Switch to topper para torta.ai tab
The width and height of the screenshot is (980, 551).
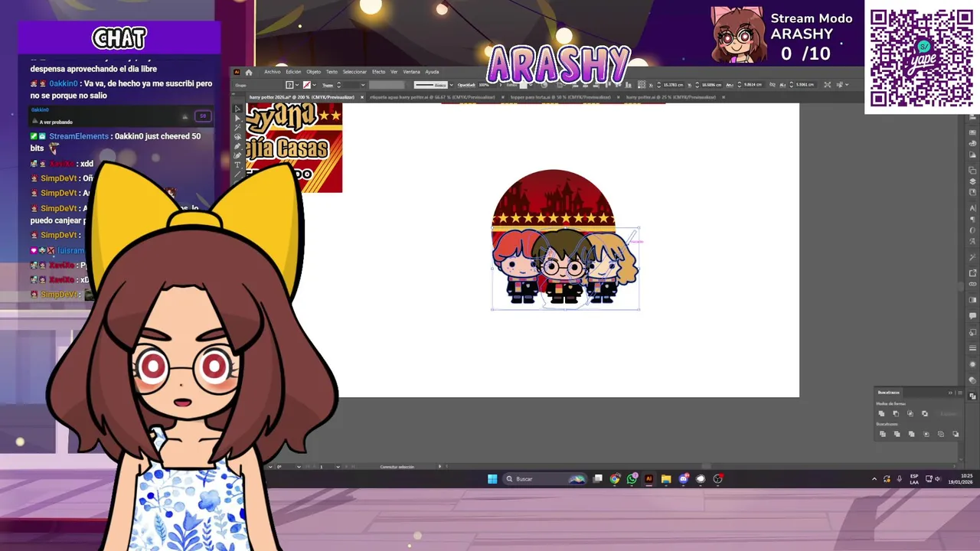[x=560, y=97]
